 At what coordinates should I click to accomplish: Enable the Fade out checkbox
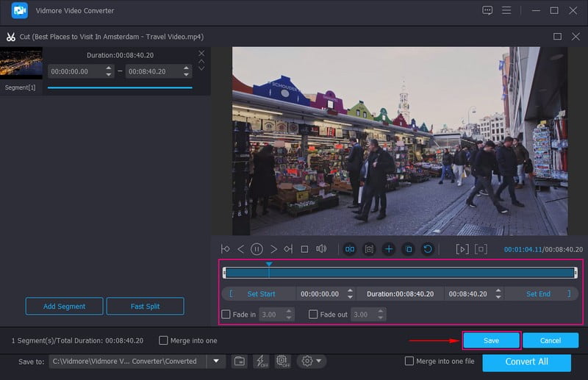[x=313, y=315]
